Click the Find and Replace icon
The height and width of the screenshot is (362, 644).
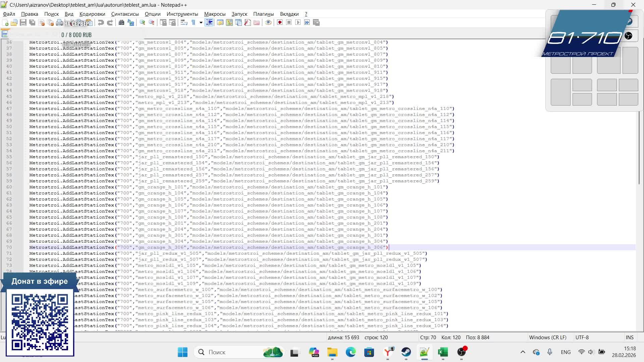pos(131,22)
